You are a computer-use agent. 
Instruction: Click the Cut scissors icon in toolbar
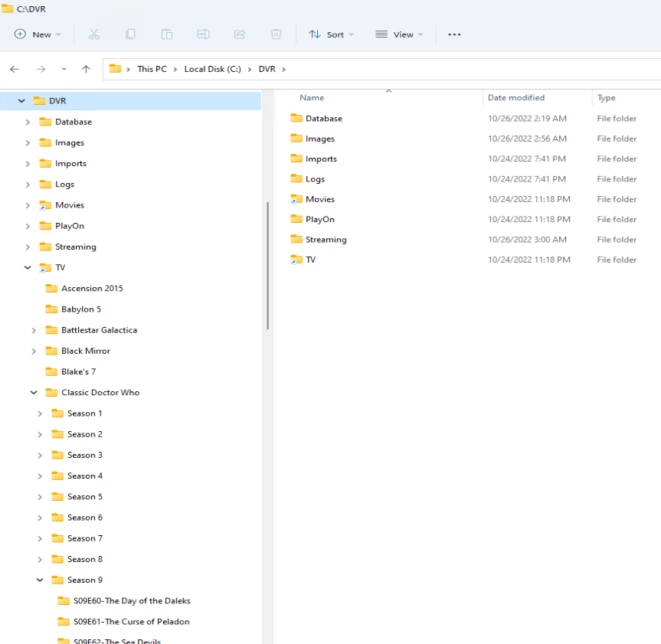pyautogui.click(x=94, y=34)
